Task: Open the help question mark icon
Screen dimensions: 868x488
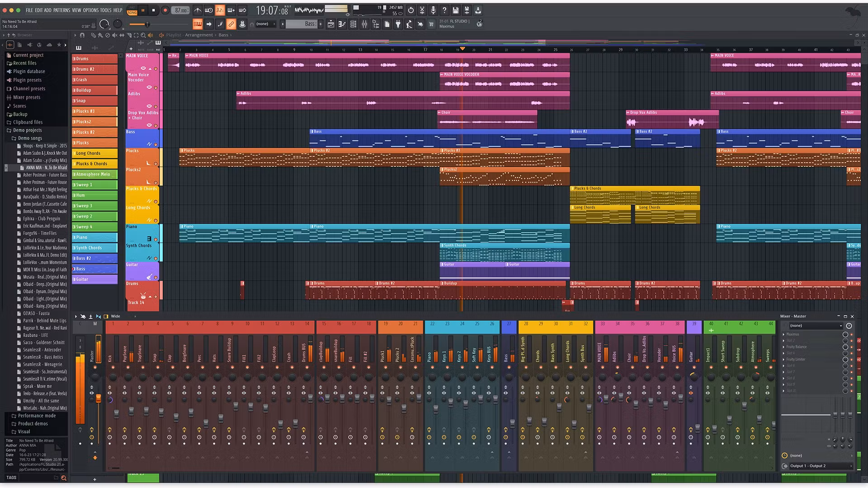Action: tap(444, 10)
